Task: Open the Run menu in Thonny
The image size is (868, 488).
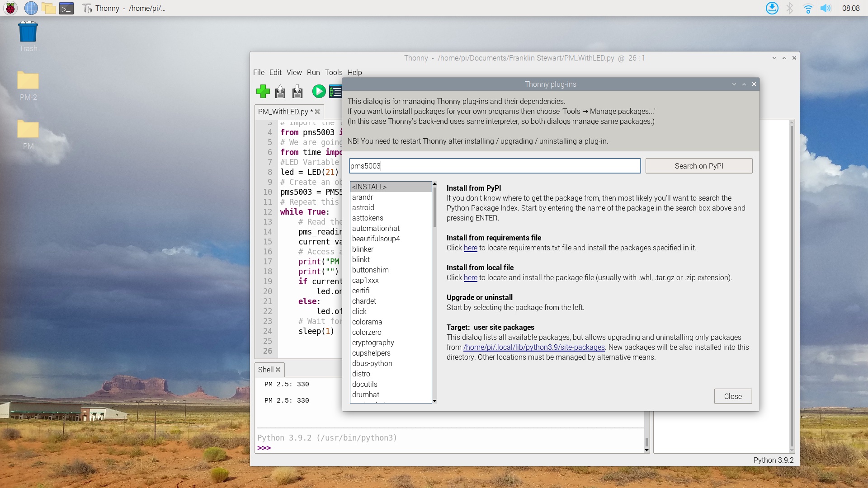Action: coord(313,72)
